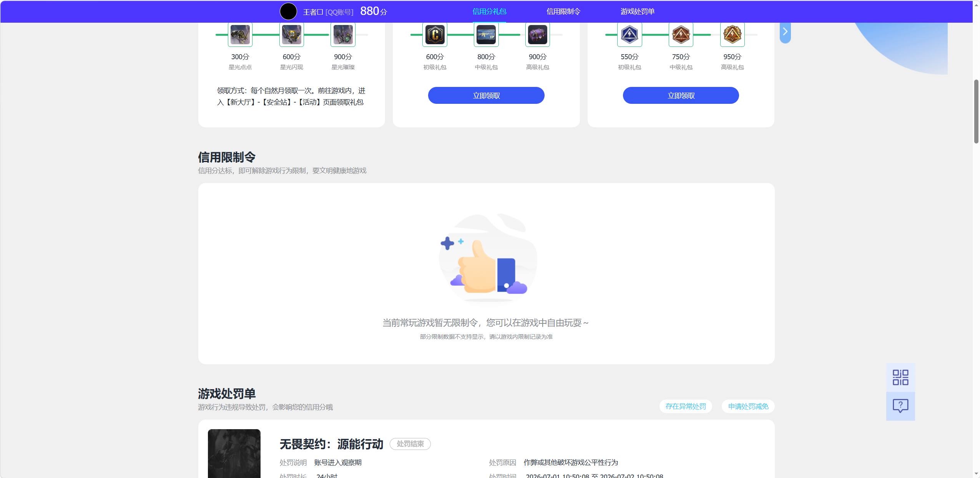980x478 pixels.
Task: Click the 900分 星光璀璨 reward icon
Action: point(343,35)
